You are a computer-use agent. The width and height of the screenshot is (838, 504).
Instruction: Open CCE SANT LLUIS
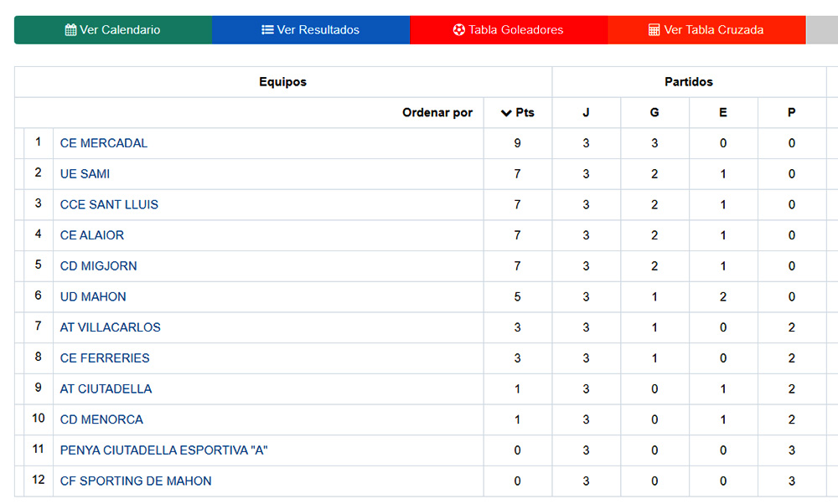[x=108, y=204]
